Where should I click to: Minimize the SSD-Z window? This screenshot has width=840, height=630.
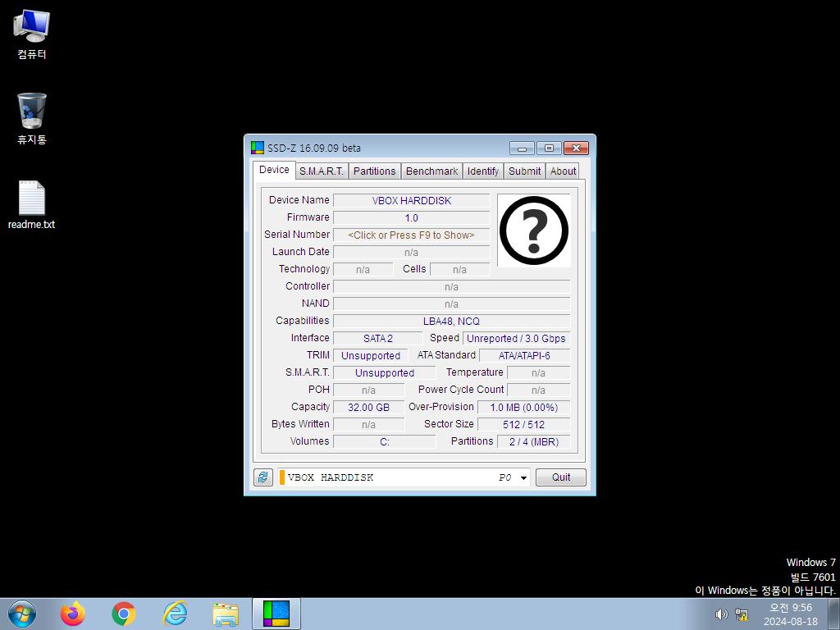coord(522,148)
